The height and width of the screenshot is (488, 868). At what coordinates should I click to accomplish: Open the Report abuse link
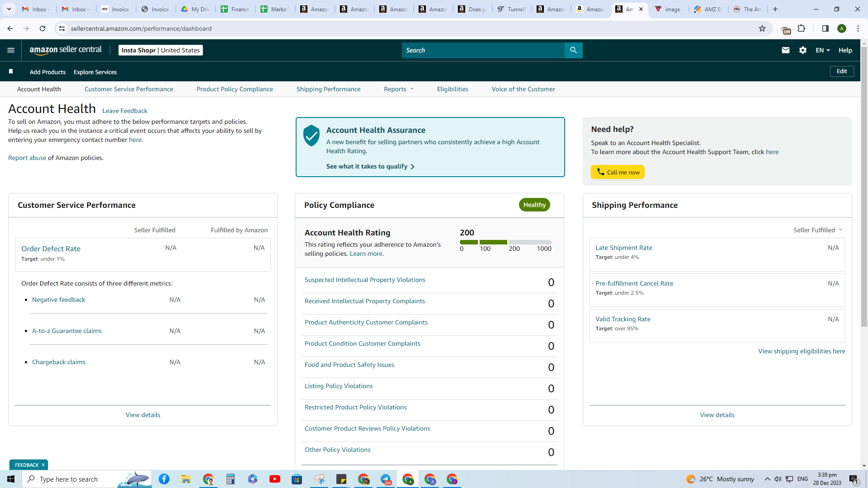click(27, 158)
